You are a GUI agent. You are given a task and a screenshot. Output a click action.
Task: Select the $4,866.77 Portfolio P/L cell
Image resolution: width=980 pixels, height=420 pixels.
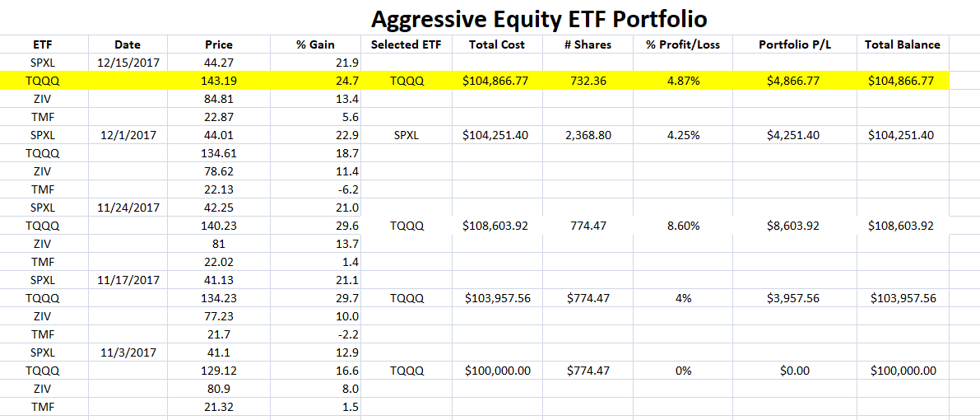(x=794, y=81)
